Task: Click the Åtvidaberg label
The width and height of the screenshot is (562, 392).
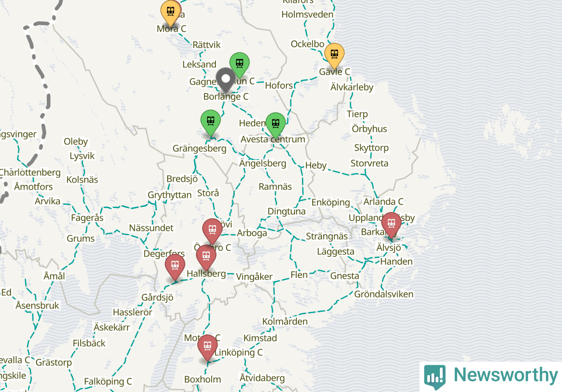Action: (x=262, y=378)
